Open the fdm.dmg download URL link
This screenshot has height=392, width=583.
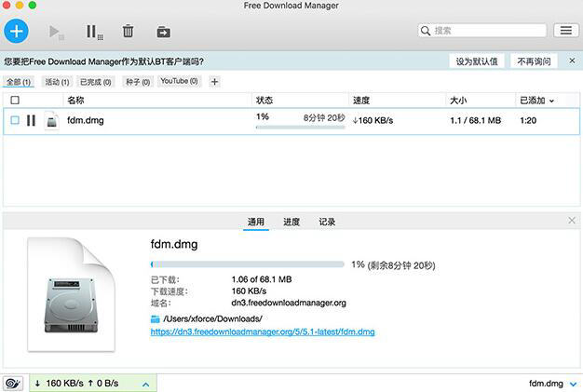pyautogui.click(x=263, y=331)
